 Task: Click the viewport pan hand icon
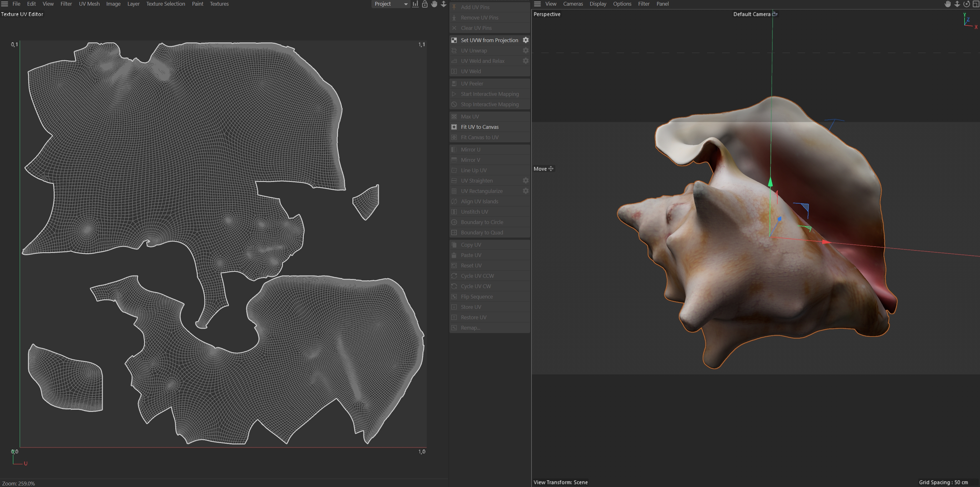948,4
